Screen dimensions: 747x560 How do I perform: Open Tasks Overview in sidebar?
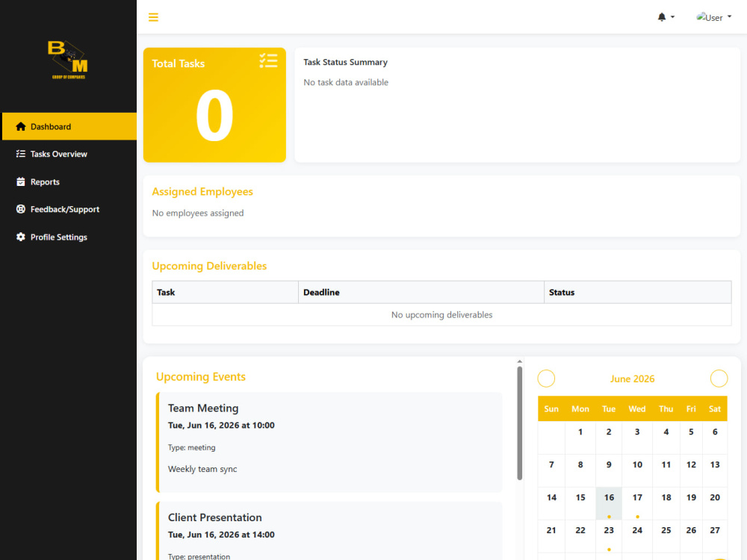(x=69, y=154)
